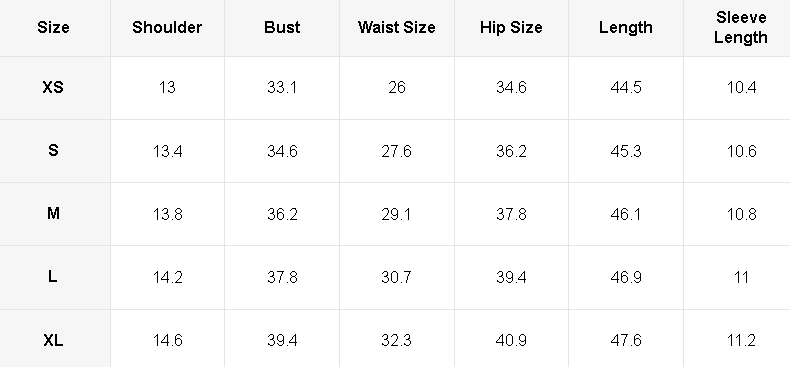Select the Waist Size header cell
The image size is (790, 367).
397,27
